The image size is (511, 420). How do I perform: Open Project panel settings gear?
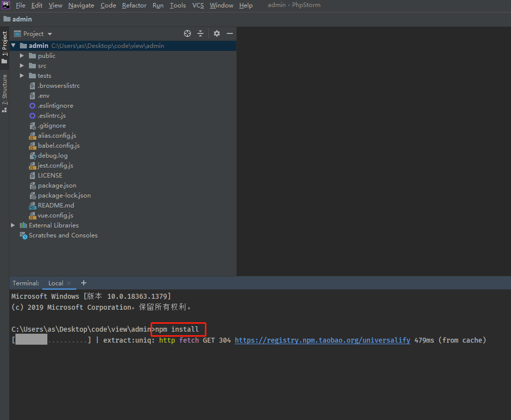[217, 33]
